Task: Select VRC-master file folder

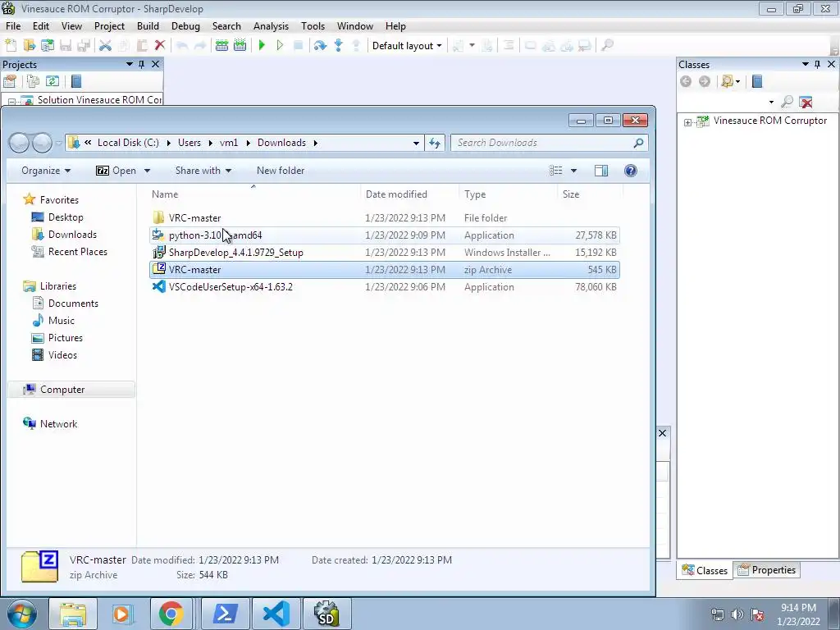Action: click(x=384, y=218)
